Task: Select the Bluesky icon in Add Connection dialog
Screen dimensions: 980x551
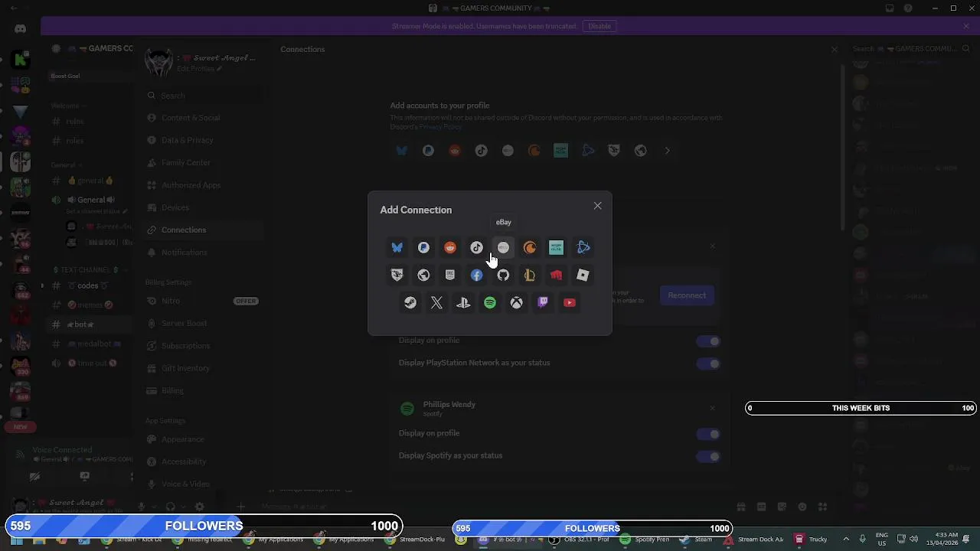Action: pyautogui.click(x=397, y=247)
